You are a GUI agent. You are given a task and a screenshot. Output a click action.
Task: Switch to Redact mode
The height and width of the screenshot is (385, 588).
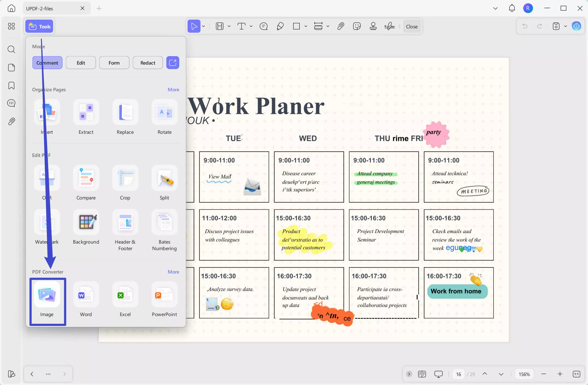[148, 63]
